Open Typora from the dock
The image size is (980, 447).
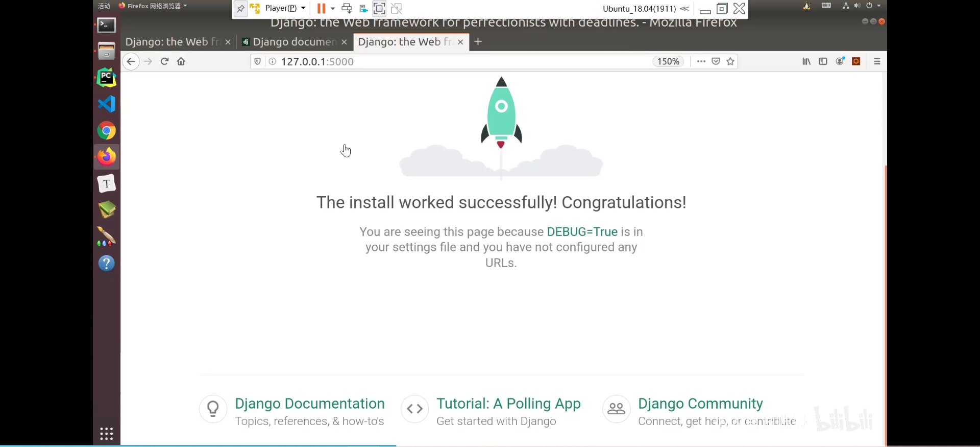[107, 183]
